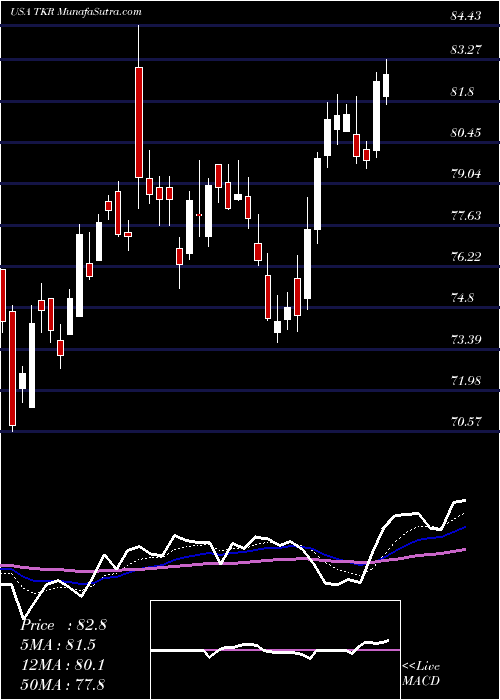Click the 77.63 price axis label
The width and height of the screenshot is (500, 700).
(466, 216)
